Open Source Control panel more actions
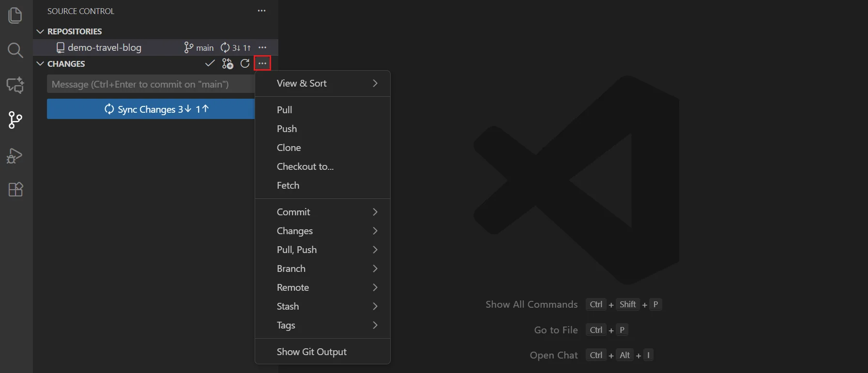Screen dimensions: 868x373 click(x=262, y=11)
